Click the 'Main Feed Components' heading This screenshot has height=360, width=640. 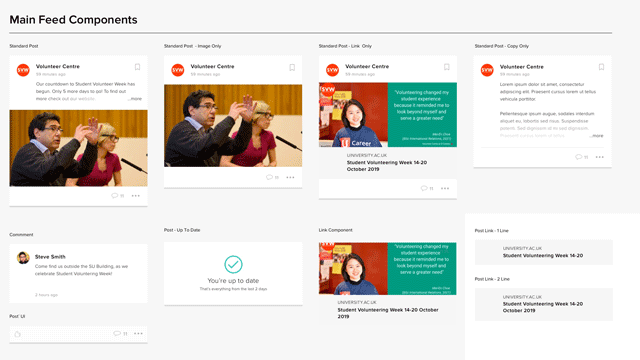tap(73, 20)
